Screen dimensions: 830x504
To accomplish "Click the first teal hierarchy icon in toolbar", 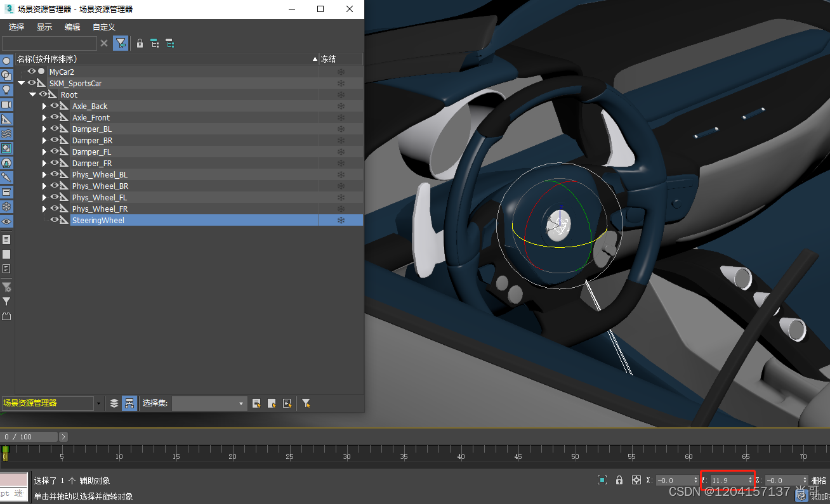I will [155, 43].
